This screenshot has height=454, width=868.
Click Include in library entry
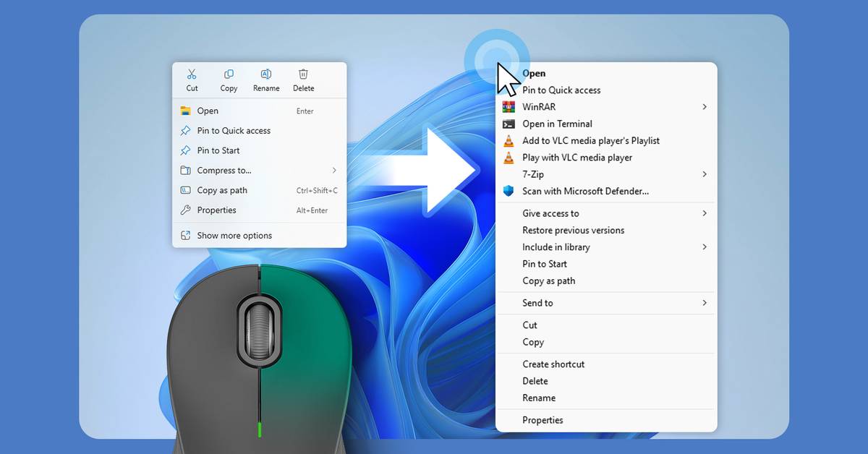tap(556, 247)
